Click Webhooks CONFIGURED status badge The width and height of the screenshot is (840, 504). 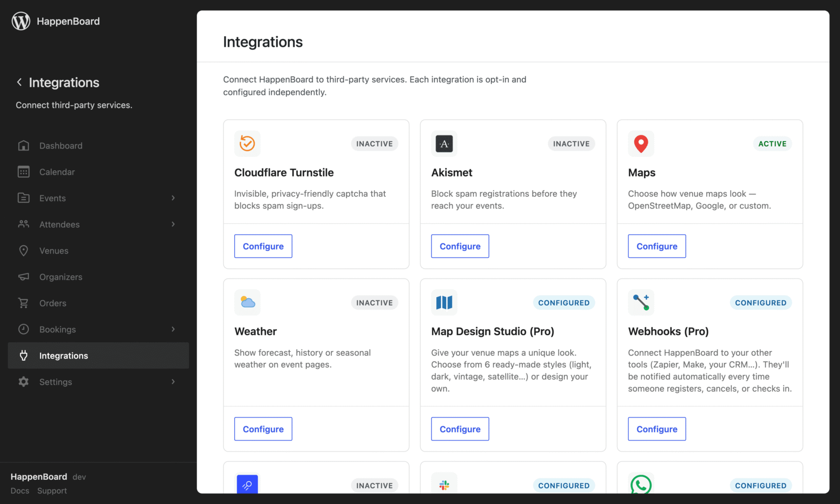[x=761, y=303]
